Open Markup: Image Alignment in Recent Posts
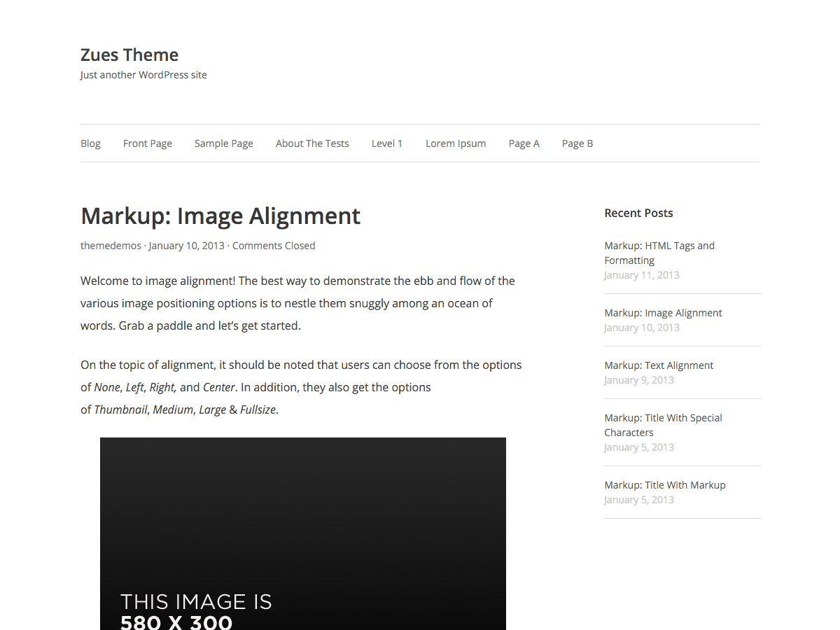The width and height of the screenshot is (840, 630). tap(662, 312)
